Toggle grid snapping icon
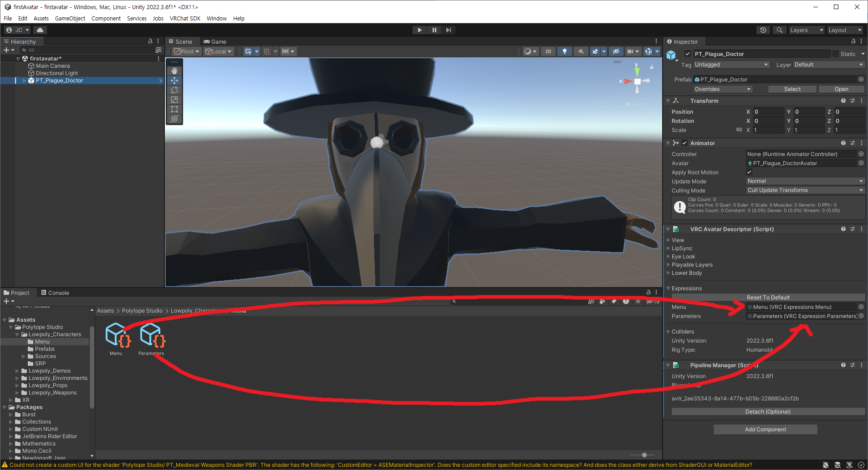Viewport: 868px width, 470px height. coord(248,51)
